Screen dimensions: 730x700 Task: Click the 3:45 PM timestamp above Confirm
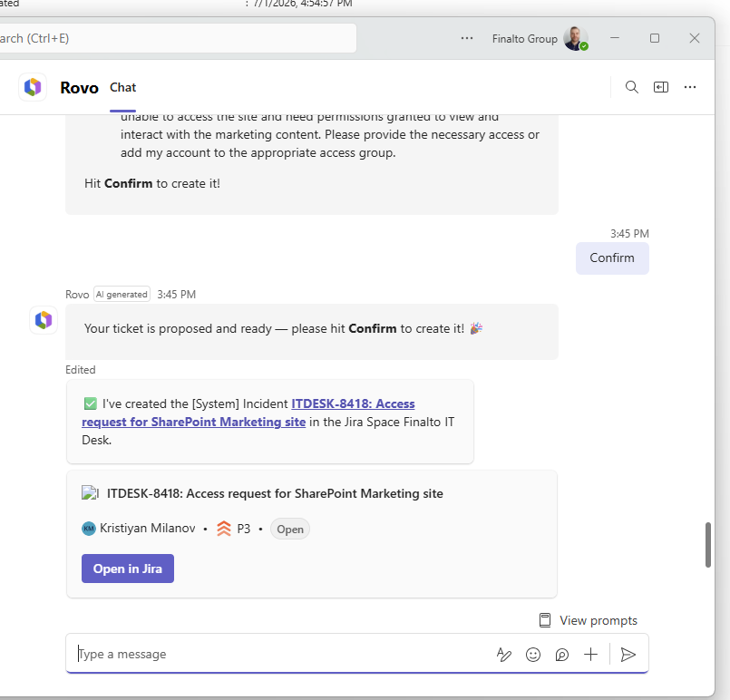pyautogui.click(x=629, y=234)
